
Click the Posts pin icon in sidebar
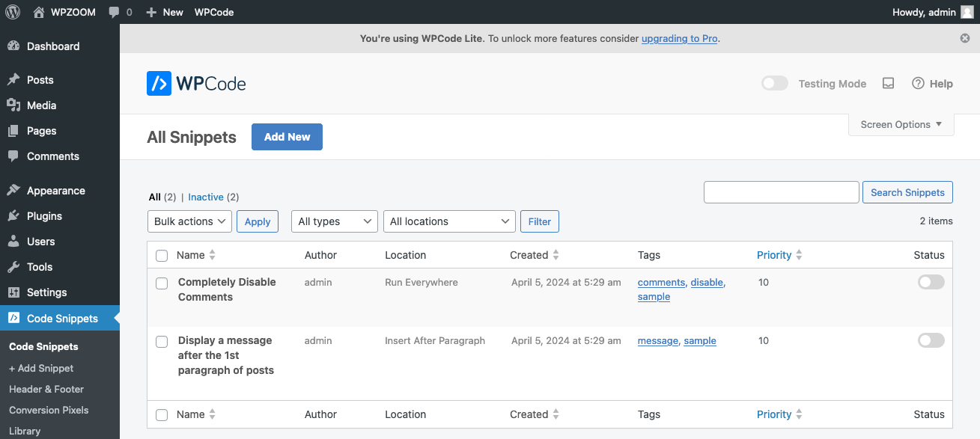[x=13, y=80]
